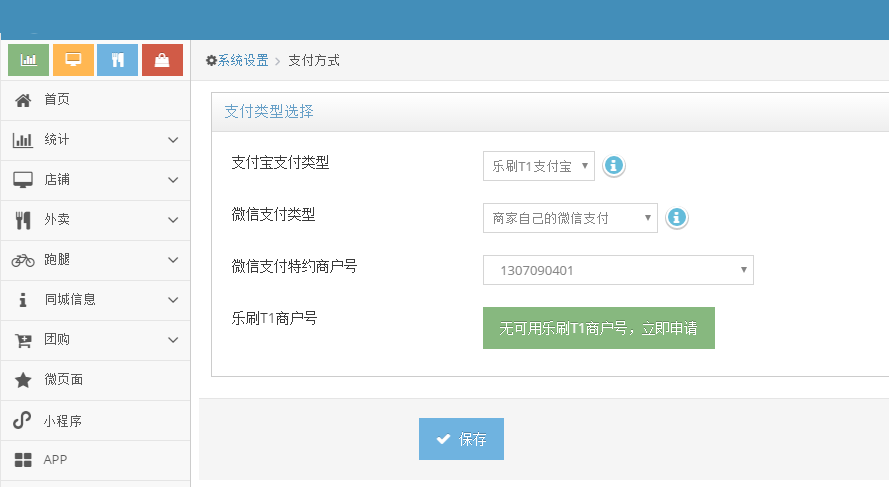This screenshot has width=889, height=487.
Task: Click the 保存 save button
Action: 461,439
